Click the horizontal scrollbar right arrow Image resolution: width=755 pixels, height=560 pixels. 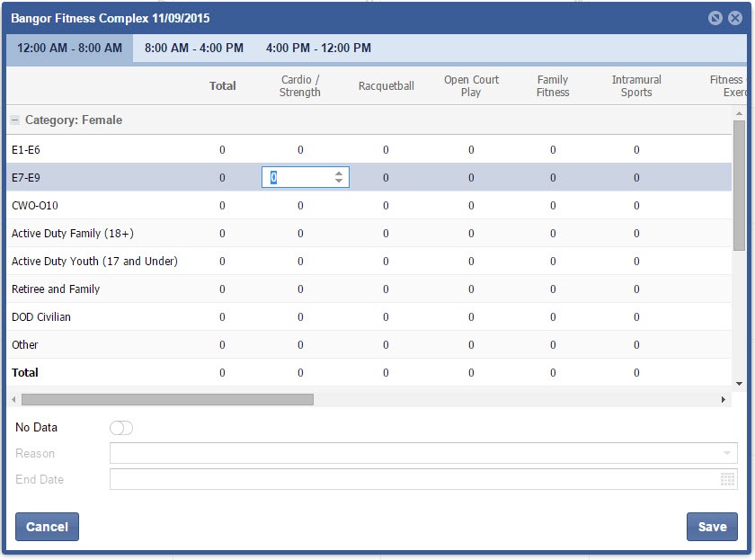724,399
